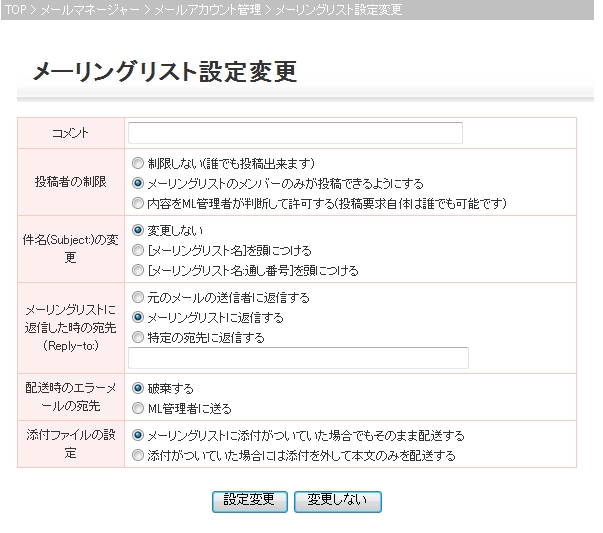Select [メーリングリスト名:通し番号]を頭につける option

pos(138,270)
